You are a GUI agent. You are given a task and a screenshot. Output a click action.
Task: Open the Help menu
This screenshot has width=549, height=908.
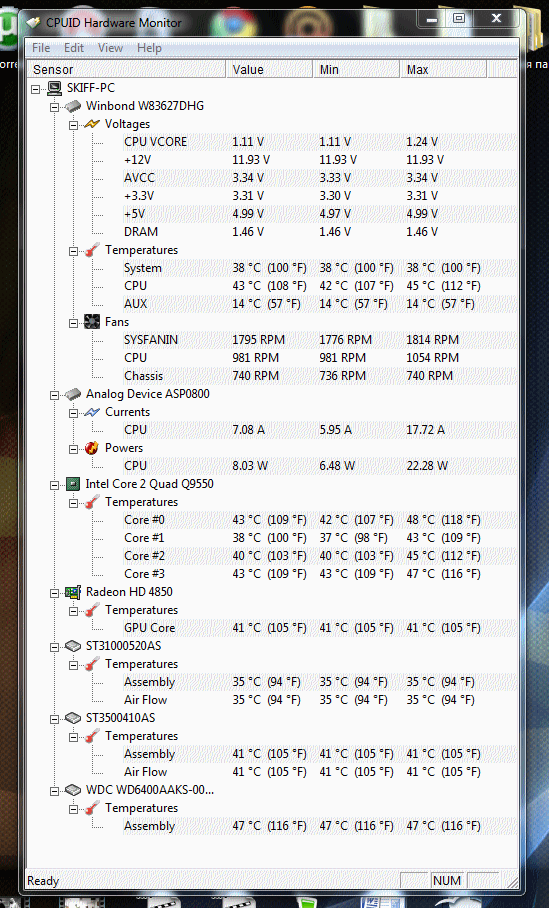pos(149,47)
